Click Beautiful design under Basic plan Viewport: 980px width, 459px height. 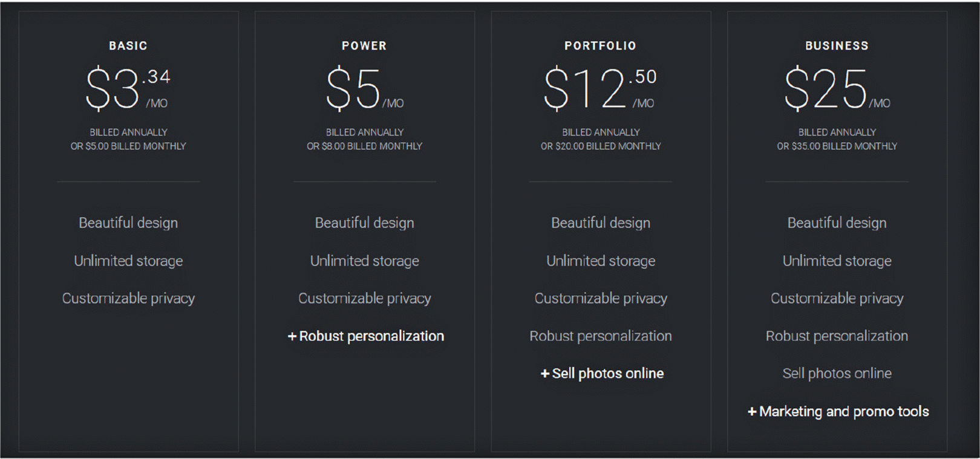pyautogui.click(x=128, y=223)
